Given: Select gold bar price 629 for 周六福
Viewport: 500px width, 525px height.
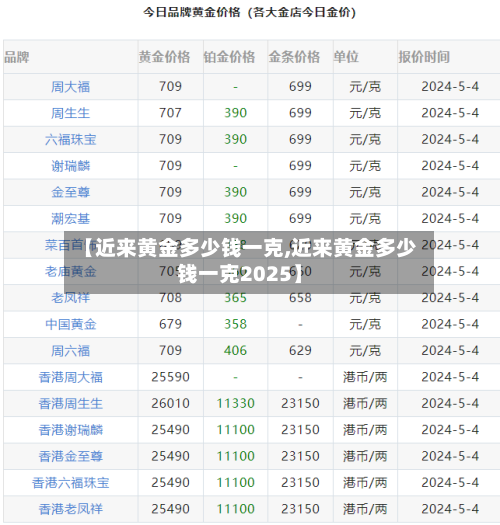Looking at the screenshot, I should point(300,351).
